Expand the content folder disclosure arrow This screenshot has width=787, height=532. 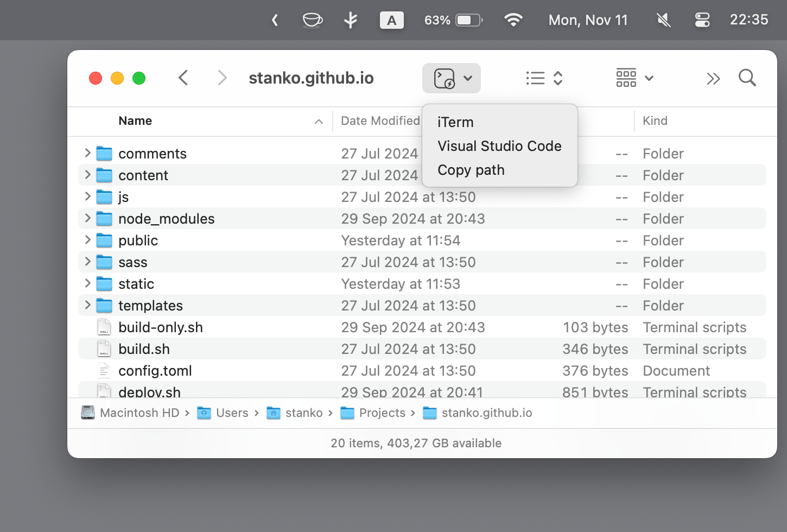(x=87, y=175)
